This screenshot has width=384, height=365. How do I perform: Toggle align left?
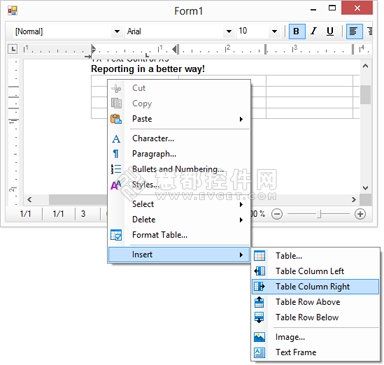pyautogui.click(x=354, y=32)
